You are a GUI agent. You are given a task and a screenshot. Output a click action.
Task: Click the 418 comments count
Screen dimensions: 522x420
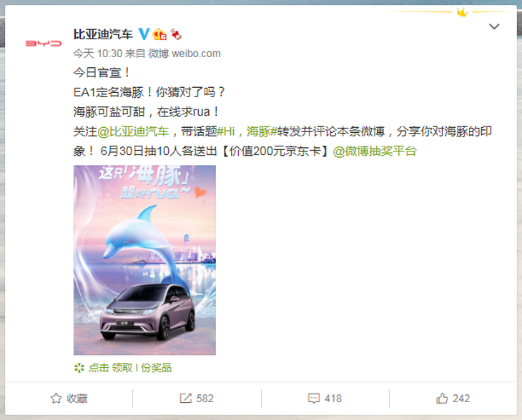333,399
